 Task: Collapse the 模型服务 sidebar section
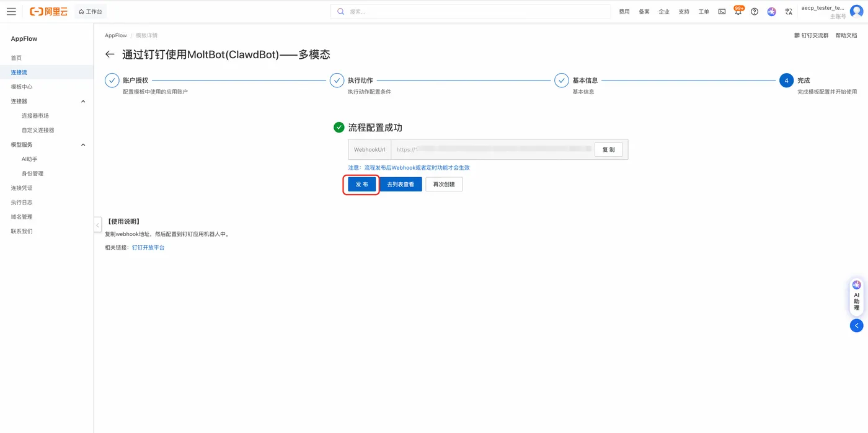coord(84,144)
